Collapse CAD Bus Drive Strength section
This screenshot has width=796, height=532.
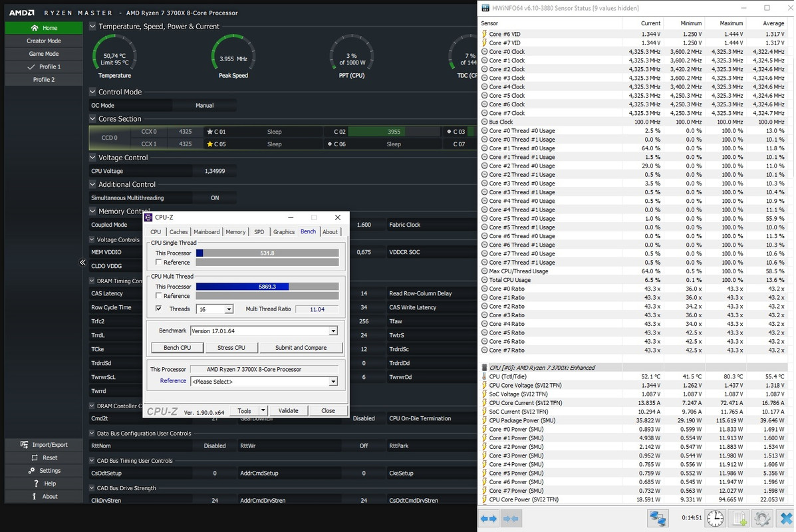point(92,488)
